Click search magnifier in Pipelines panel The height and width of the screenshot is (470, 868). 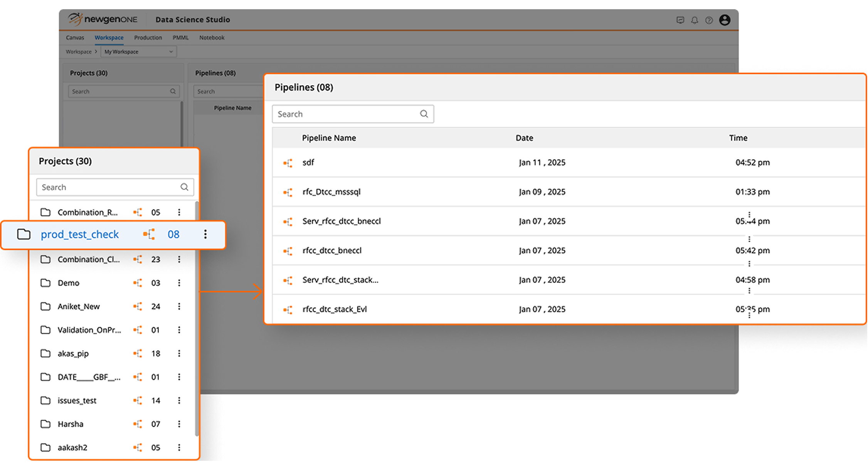[424, 114]
